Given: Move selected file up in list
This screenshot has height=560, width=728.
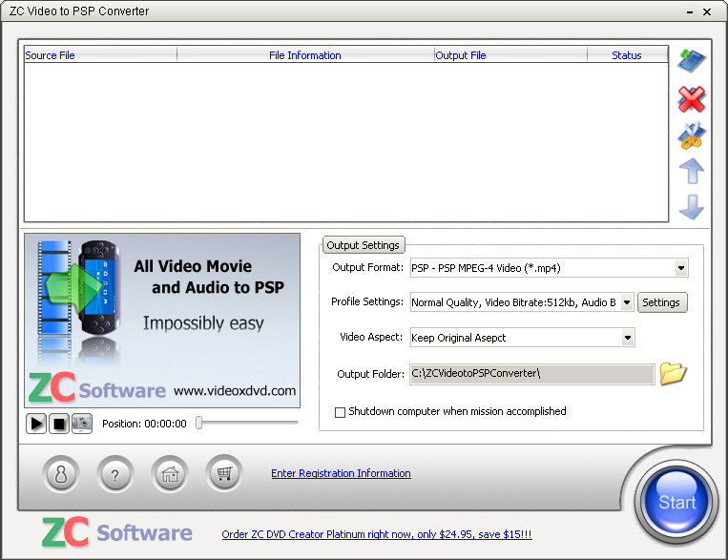Looking at the screenshot, I should tap(692, 172).
